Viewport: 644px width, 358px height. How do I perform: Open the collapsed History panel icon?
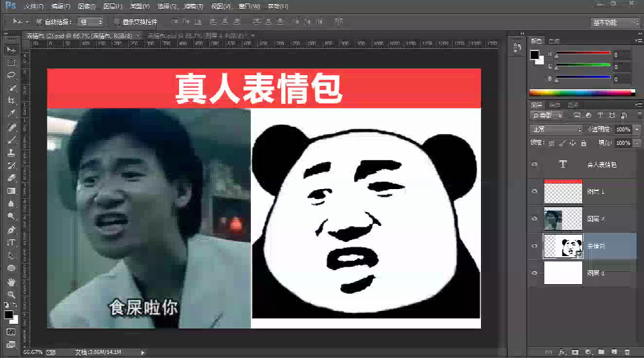tap(517, 48)
